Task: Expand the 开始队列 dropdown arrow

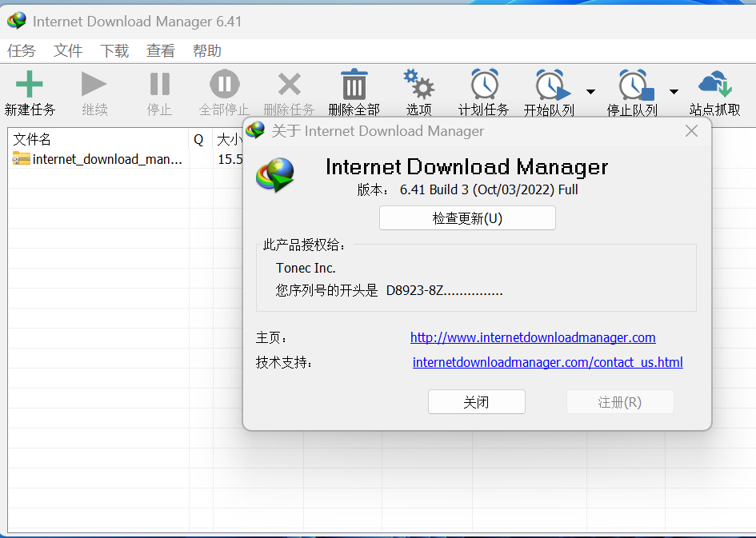Action: click(590, 91)
